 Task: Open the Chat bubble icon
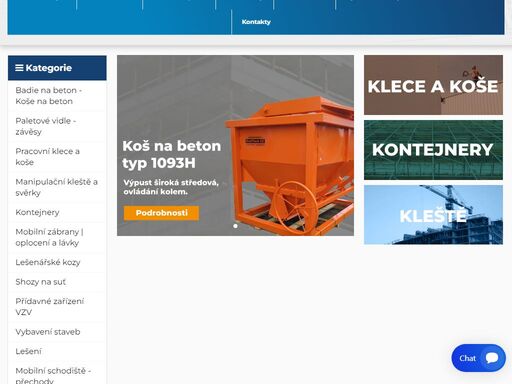492,358
